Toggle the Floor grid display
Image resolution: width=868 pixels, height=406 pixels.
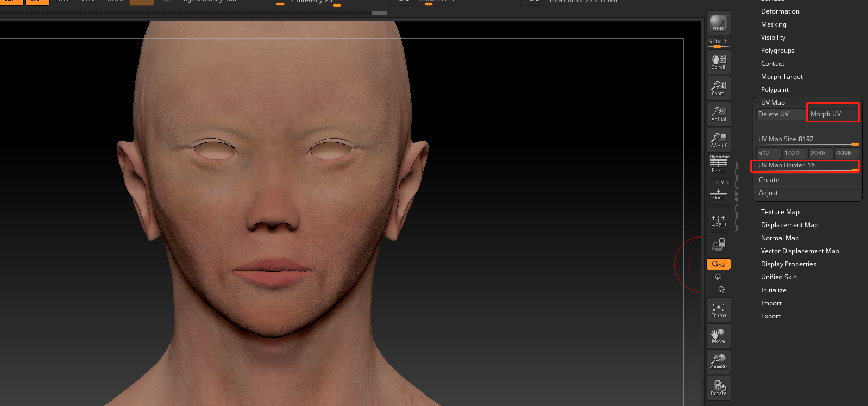[718, 192]
